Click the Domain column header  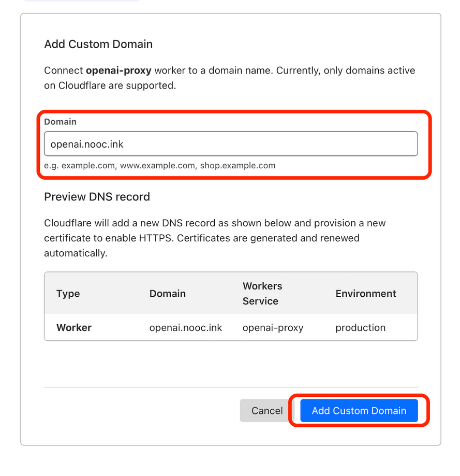coord(167,294)
